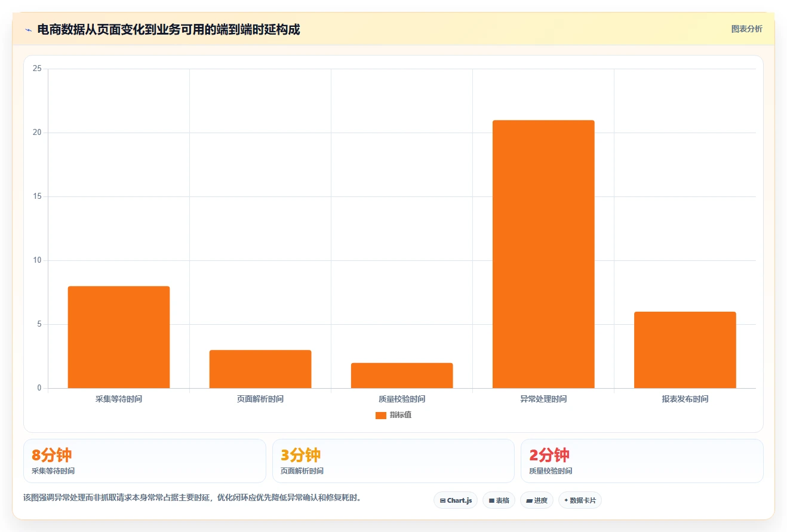Click the 指标值 legend label

pyautogui.click(x=401, y=415)
